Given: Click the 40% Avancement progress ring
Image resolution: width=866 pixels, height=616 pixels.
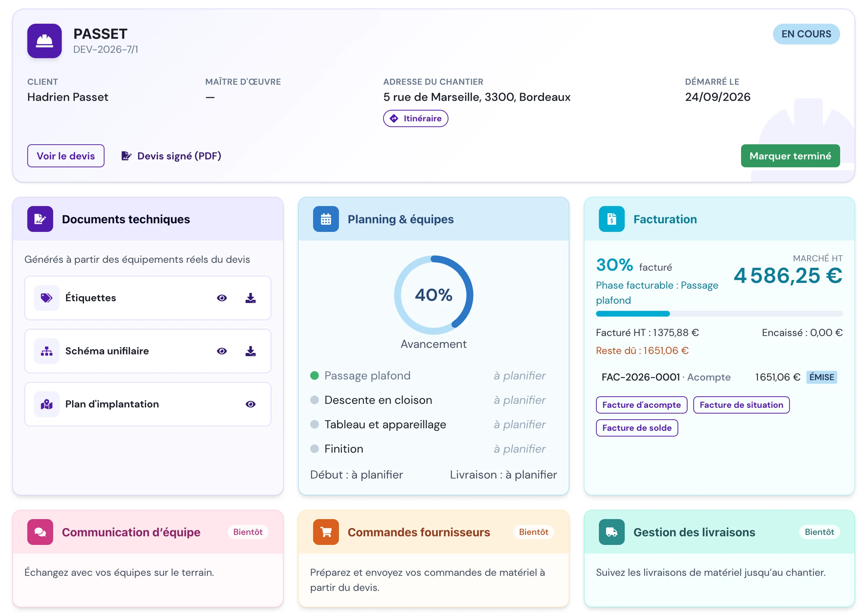Looking at the screenshot, I should click(433, 295).
